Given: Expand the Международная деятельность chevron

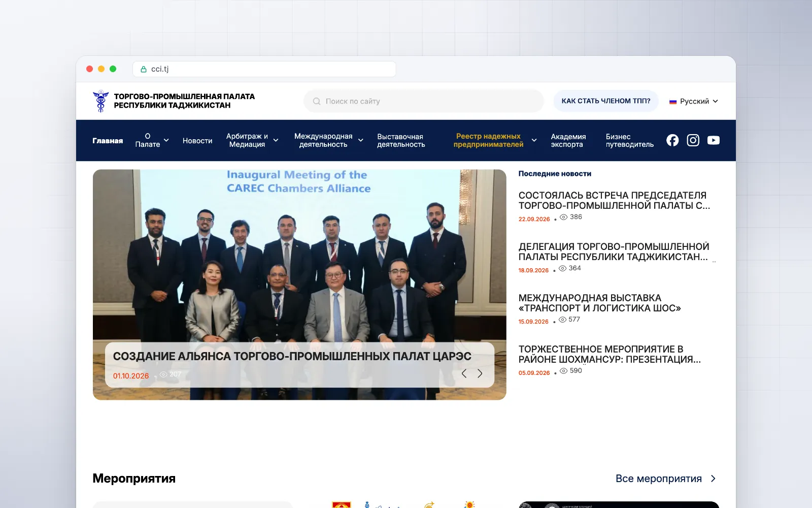Looking at the screenshot, I should pyautogui.click(x=360, y=140).
